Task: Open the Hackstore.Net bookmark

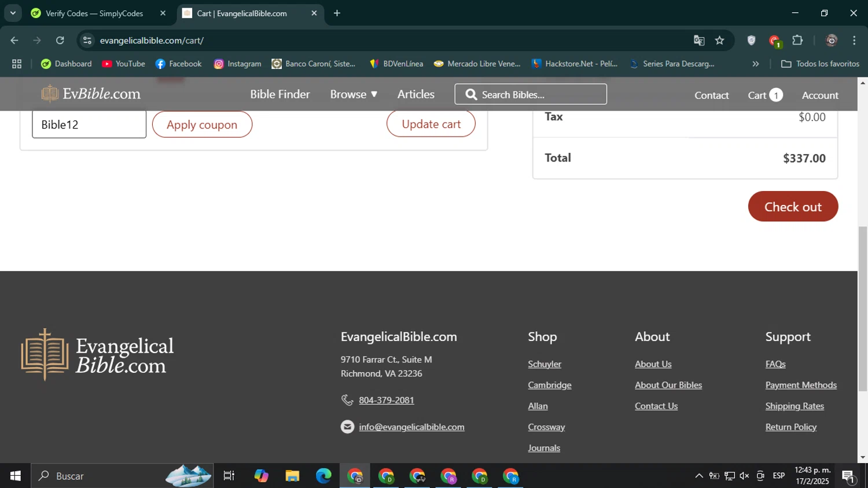Action: [575, 64]
